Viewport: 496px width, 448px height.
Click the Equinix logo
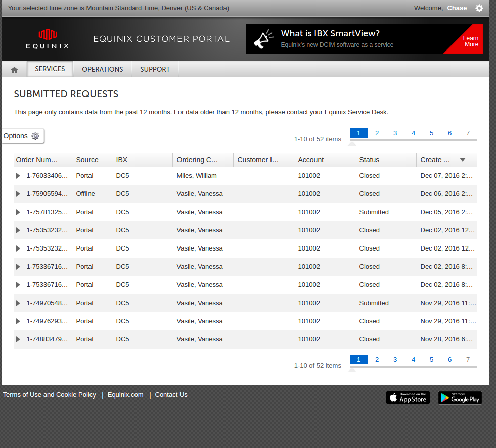48,39
